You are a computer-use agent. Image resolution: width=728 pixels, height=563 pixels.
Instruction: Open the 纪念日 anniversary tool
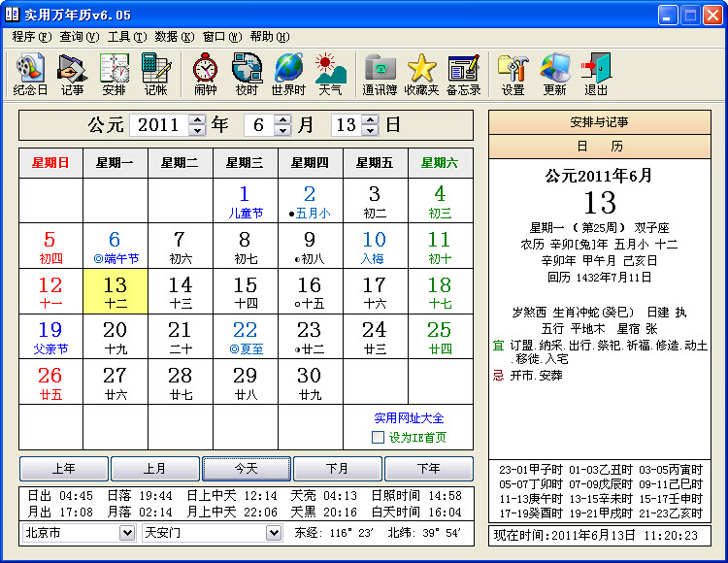pyautogui.click(x=30, y=74)
